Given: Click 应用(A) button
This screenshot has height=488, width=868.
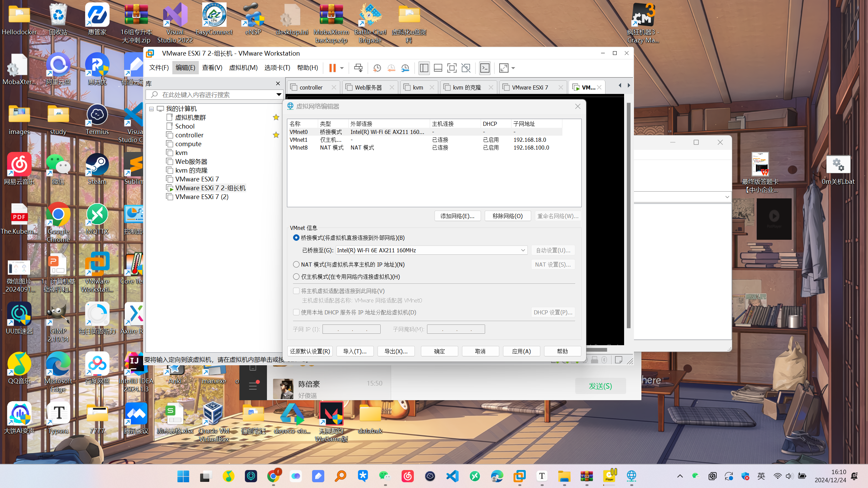Looking at the screenshot, I should pos(521,351).
